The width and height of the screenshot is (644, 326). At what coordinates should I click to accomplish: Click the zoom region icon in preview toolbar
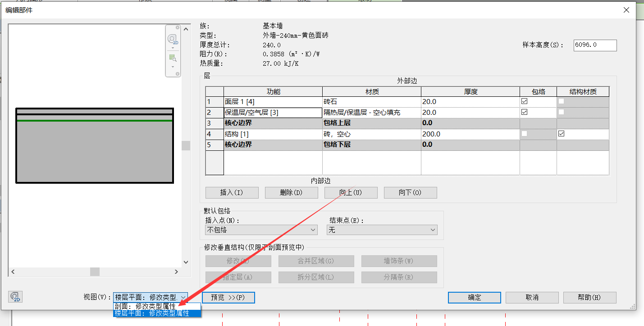coord(173,58)
